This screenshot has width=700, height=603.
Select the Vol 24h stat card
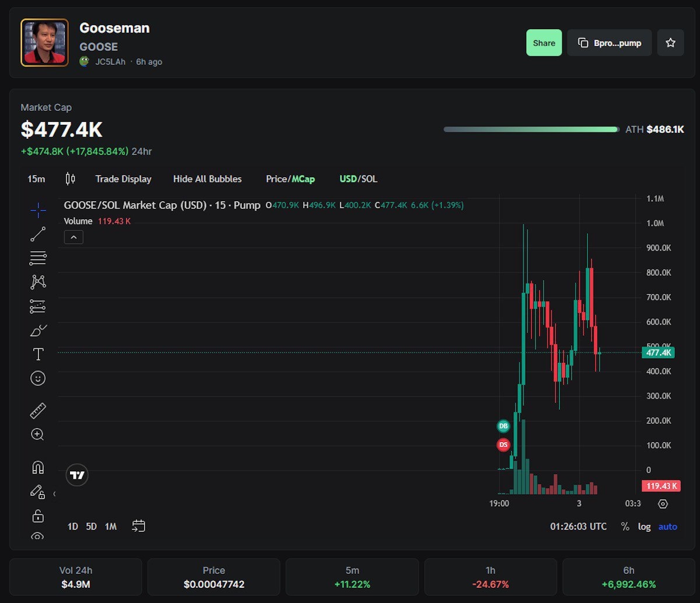click(x=76, y=577)
